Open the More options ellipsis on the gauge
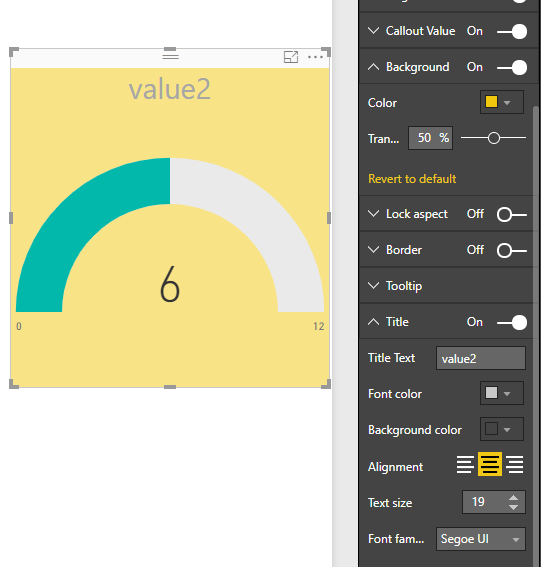The image size is (541, 567). (315, 57)
